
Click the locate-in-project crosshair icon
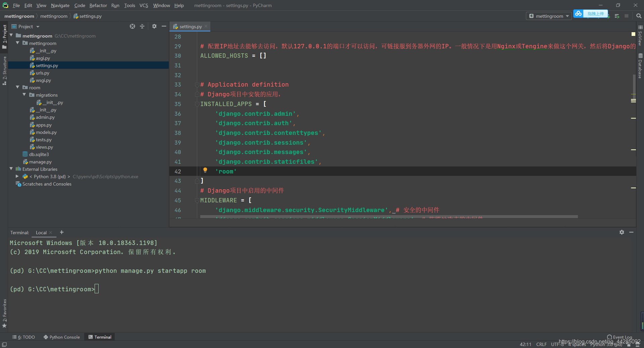click(132, 26)
